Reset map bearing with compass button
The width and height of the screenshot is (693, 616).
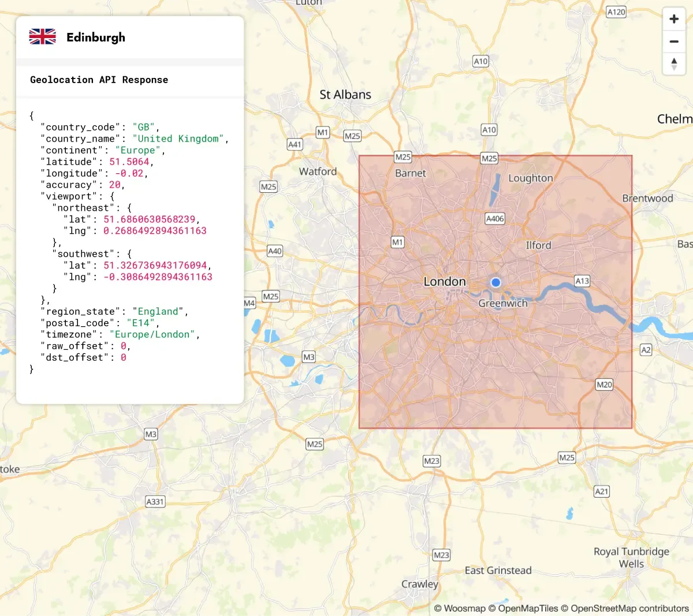[673, 64]
